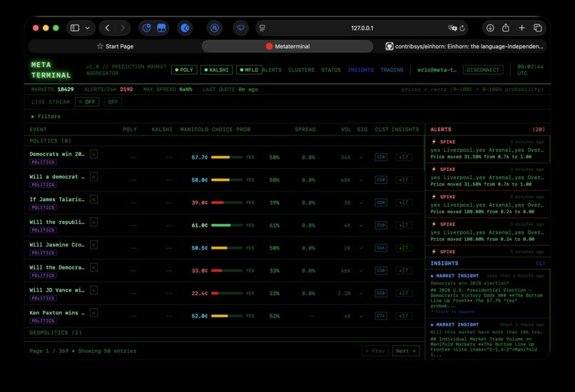
Task: Star the If James Talaric.. market
Action: click(x=94, y=200)
